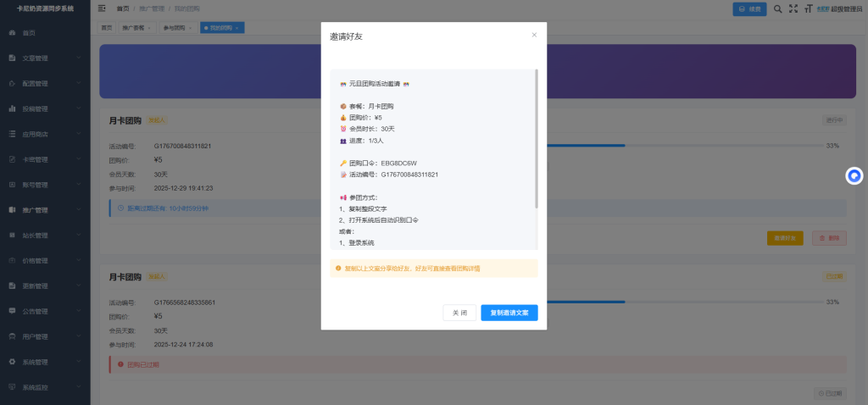Click the 进行中 status tag
Viewport: 868px width, 405px height.
point(834,120)
